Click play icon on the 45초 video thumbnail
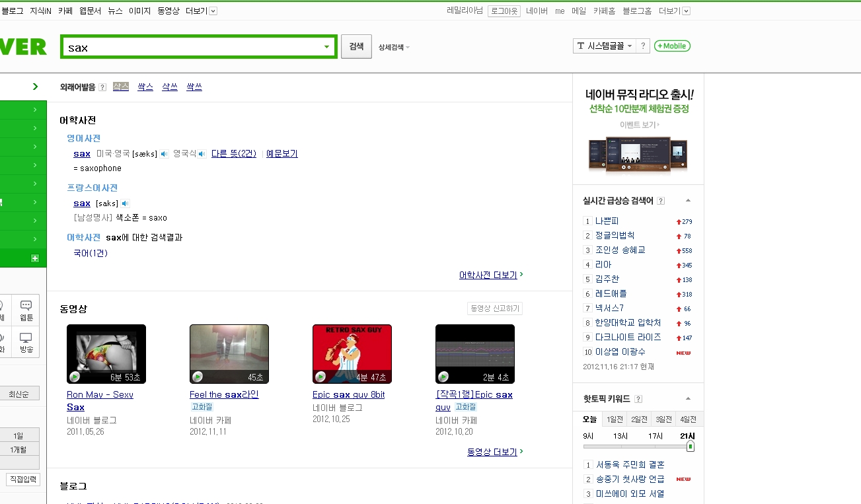861x504 pixels. click(x=198, y=377)
